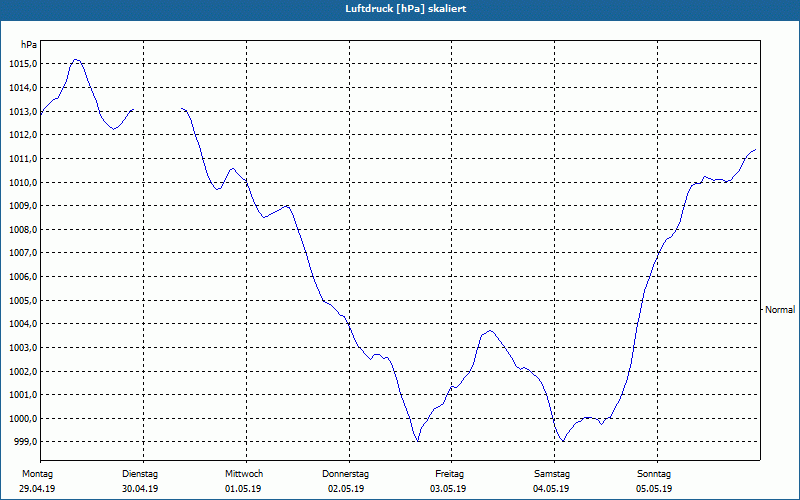This screenshot has height=500, width=800.
Task: Click the date 04.05.19
Action: 551,489
